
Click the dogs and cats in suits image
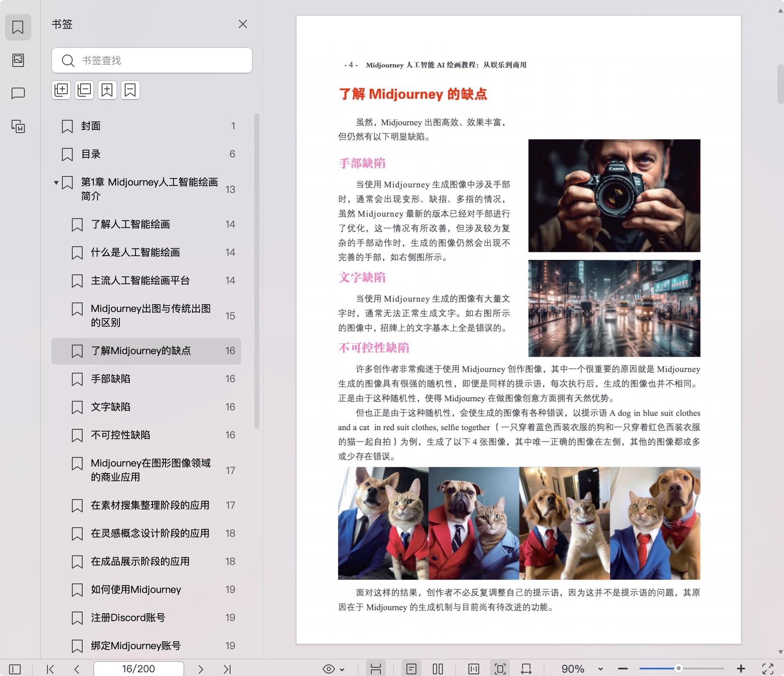click(519, 523)
